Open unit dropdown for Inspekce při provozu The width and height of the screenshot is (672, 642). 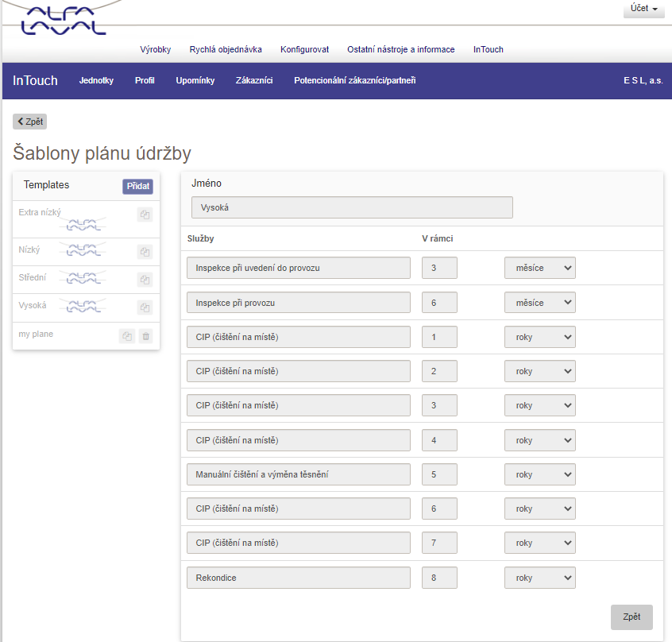click(539, 303)
